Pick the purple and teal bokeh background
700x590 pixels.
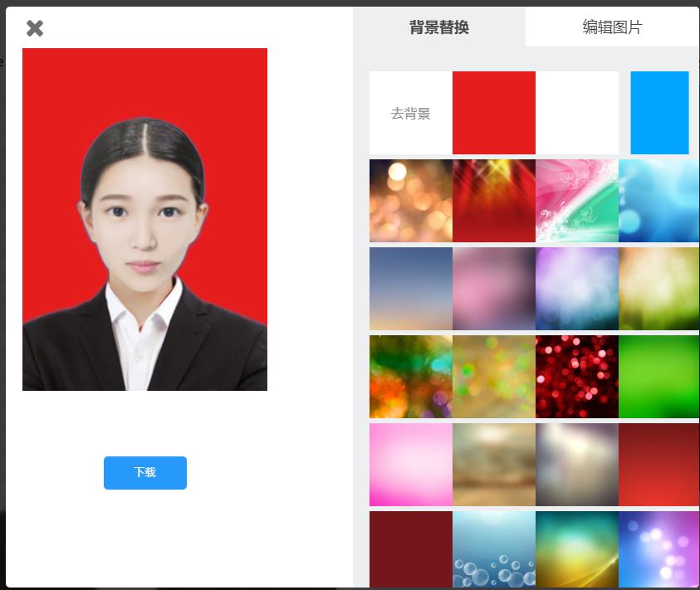(577, 289)
